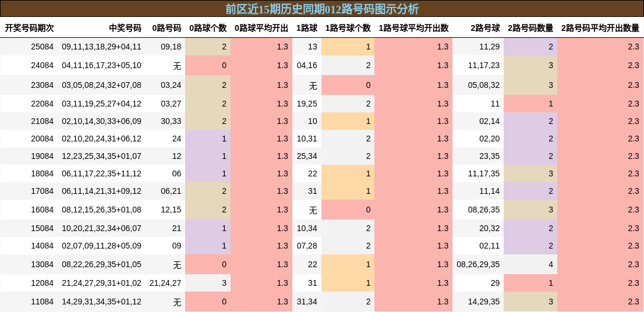
Task: Click 0路号码 cell 21,24,27
Action: [165, 283]
